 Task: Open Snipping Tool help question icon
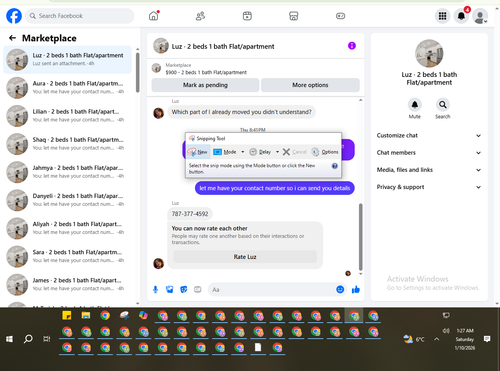335,166
